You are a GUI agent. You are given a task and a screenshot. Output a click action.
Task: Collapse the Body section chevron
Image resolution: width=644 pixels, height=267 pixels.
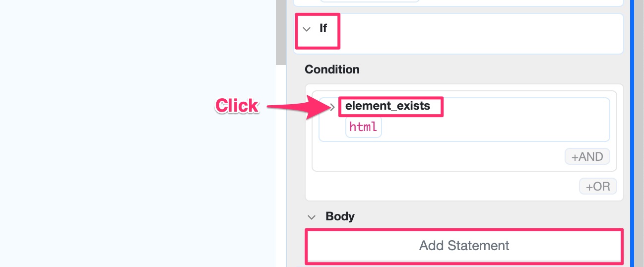pos(312,217)
